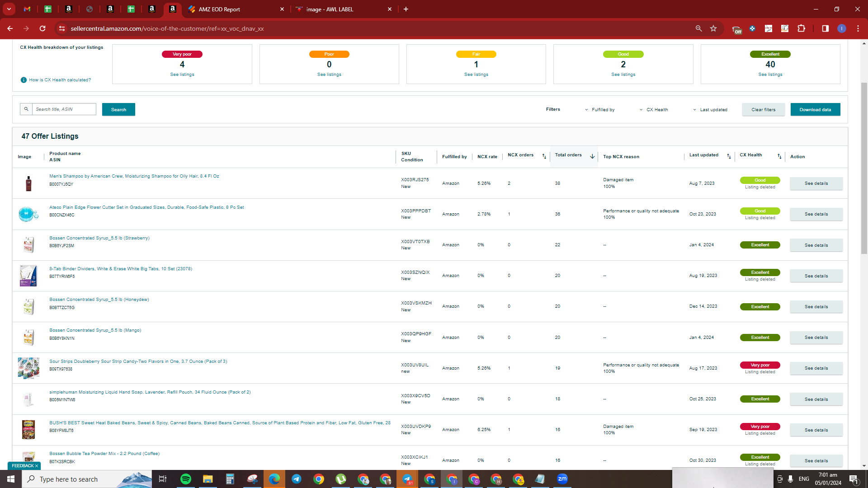Click Clear filters
This screenshot has height=488, width=868.
[x=764, y=109]
